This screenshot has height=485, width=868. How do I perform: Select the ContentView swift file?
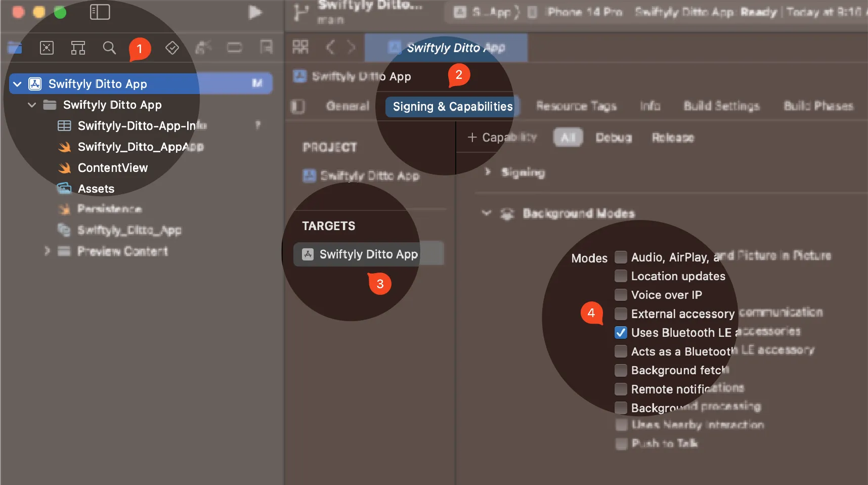pyautogui.click(x=113, y=168)
